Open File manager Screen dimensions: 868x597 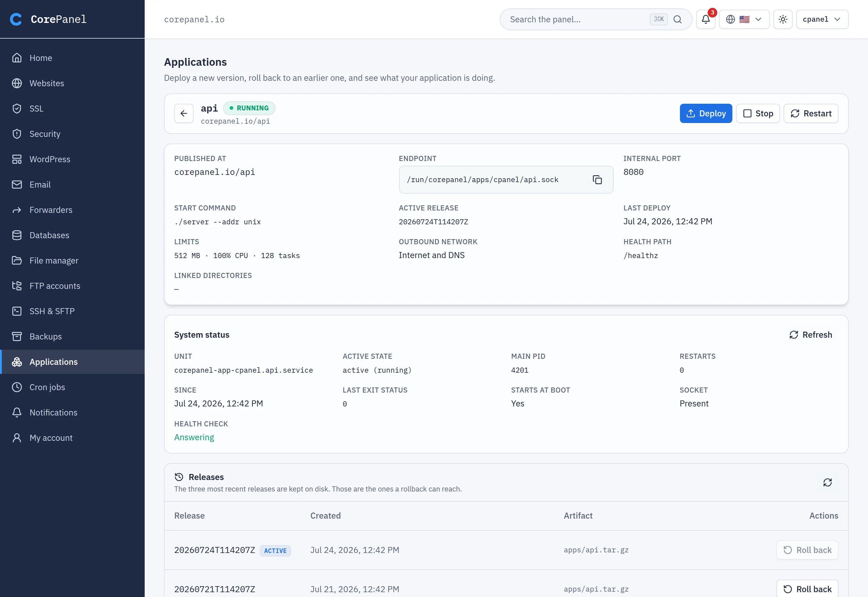tap(72, 260)
